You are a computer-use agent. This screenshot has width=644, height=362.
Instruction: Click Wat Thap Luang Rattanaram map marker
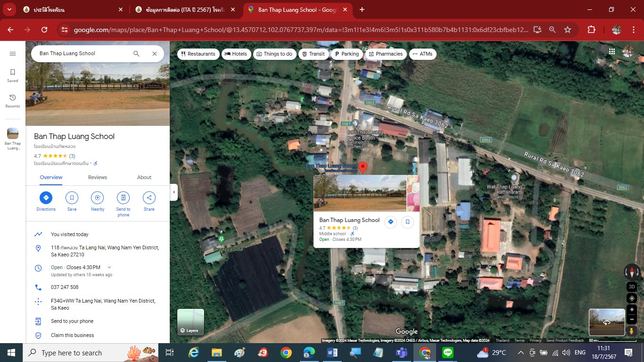click(514, 178)
